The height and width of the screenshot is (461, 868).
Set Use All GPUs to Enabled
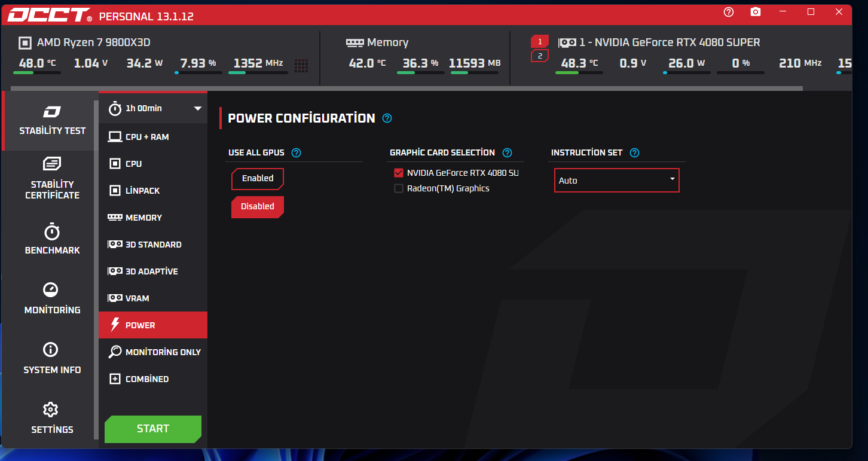click(258, 178)
